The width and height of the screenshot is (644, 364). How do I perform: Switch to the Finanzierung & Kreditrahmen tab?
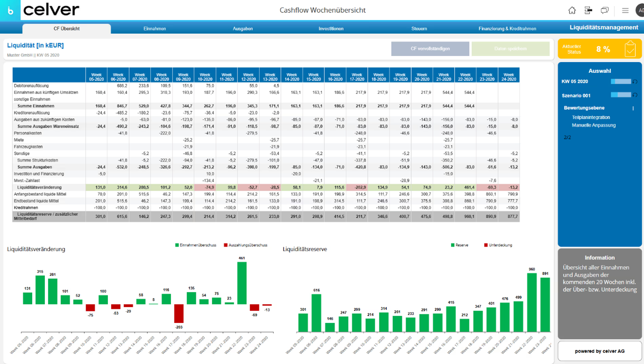pyautogui.click(x=507, y=29)
